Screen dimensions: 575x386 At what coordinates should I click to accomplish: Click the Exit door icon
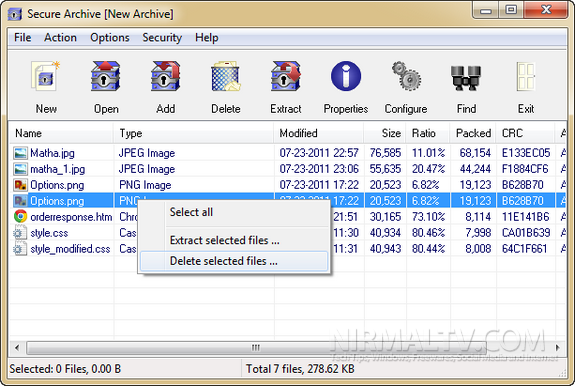[526, 76]
